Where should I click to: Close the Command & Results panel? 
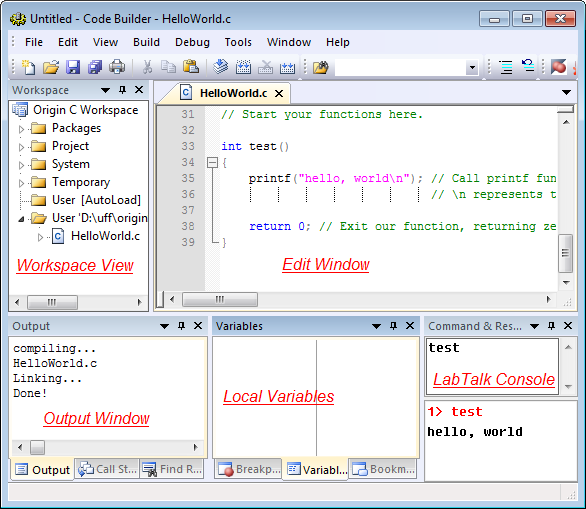click(x=568, y=326)
